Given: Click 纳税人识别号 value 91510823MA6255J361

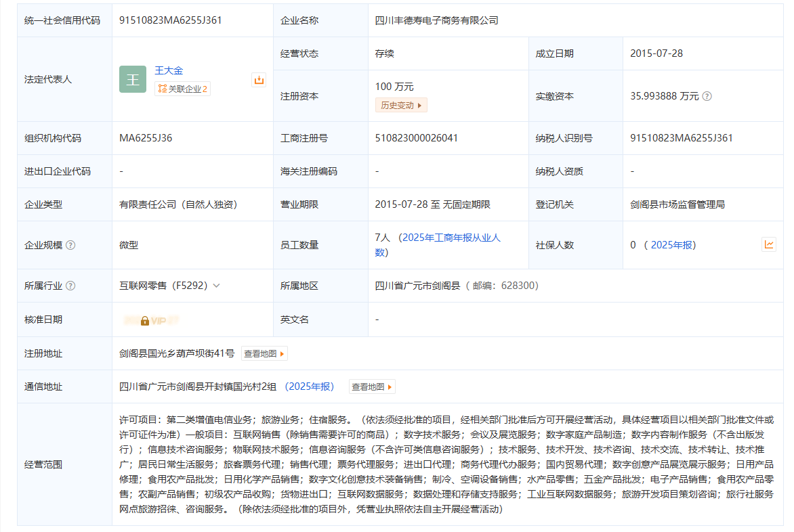Looking at the screenshot, I should pyautogui.click(x=681, y=138).
